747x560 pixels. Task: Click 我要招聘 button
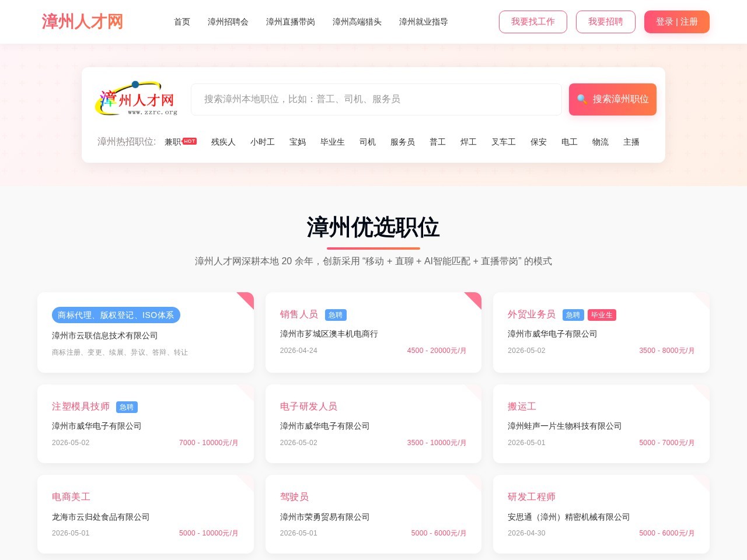click(x=606, y=22)
